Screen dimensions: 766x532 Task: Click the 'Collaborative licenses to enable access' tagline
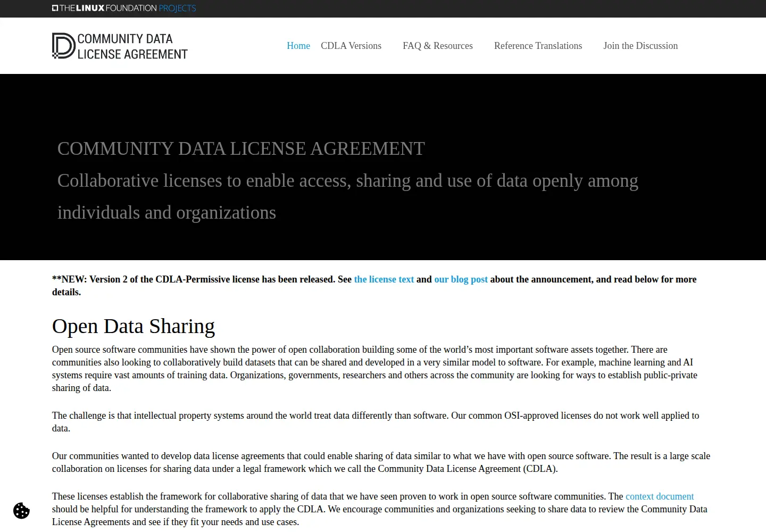point(348,196)
